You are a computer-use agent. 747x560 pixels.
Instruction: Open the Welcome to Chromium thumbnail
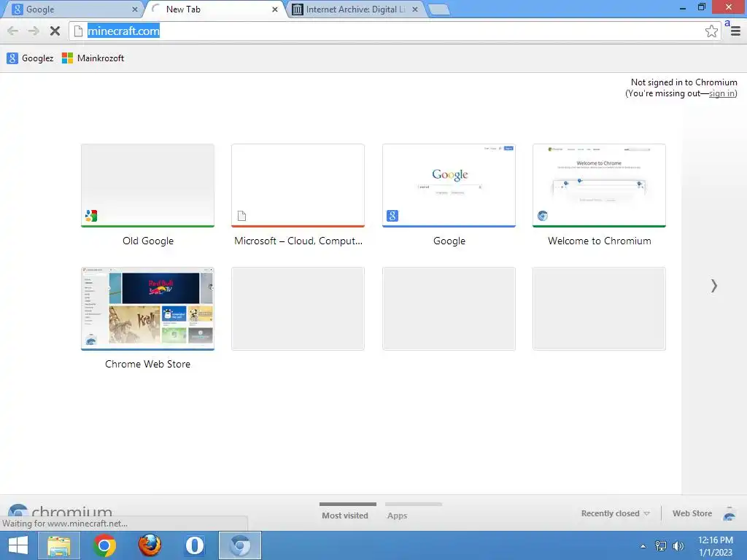tap(600, 185)
